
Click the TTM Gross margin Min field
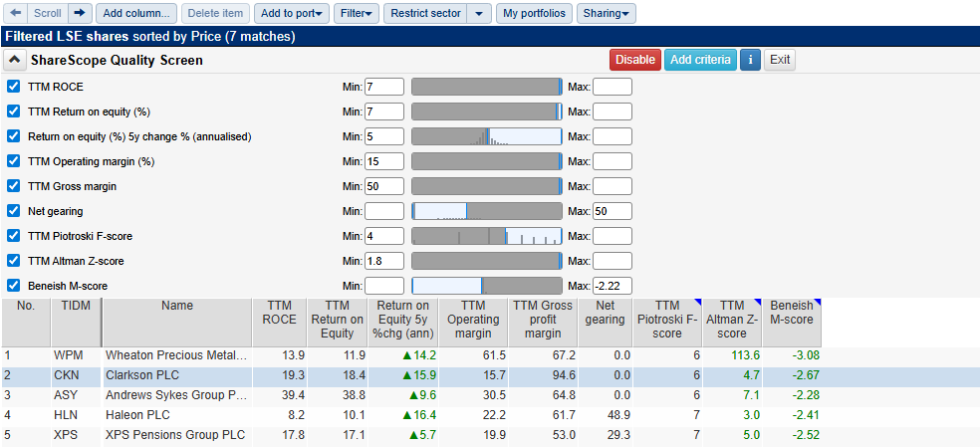pos(383,186)
